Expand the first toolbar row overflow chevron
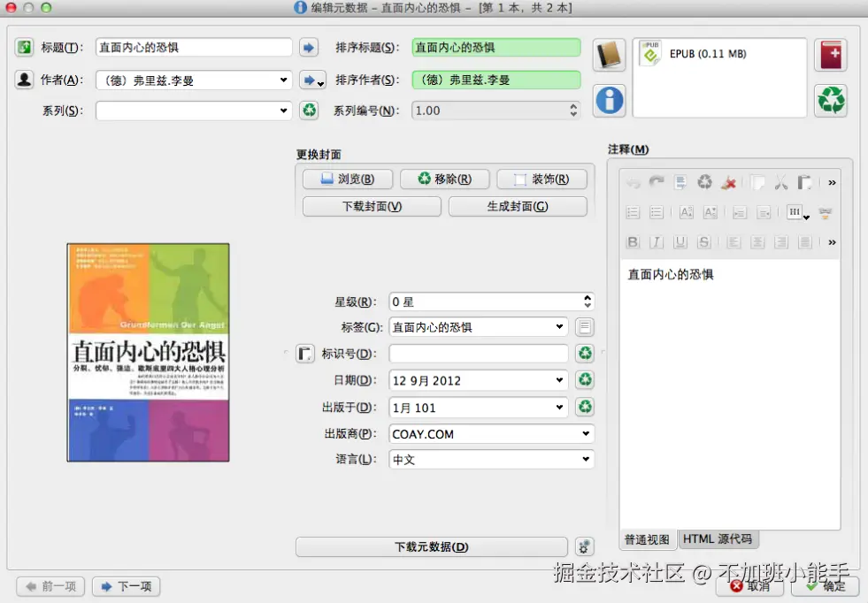This screenshot has width=868, height=603. click(x=832, y=182)
